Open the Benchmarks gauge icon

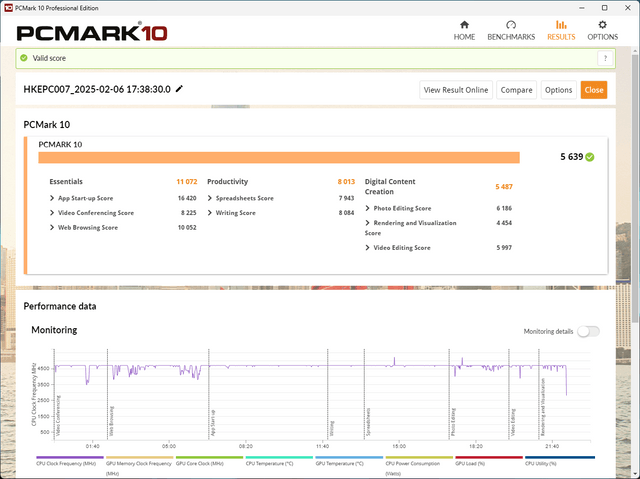511,25
